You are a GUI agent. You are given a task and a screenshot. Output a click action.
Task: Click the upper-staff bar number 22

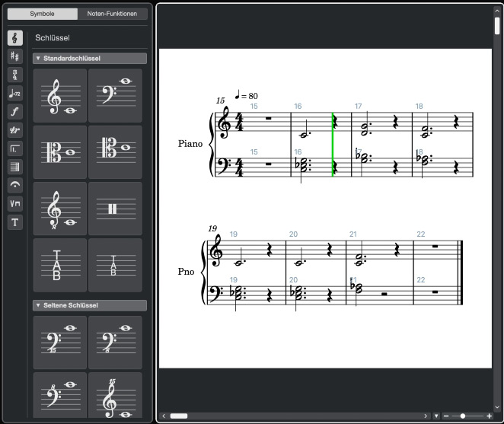point(421,234)
